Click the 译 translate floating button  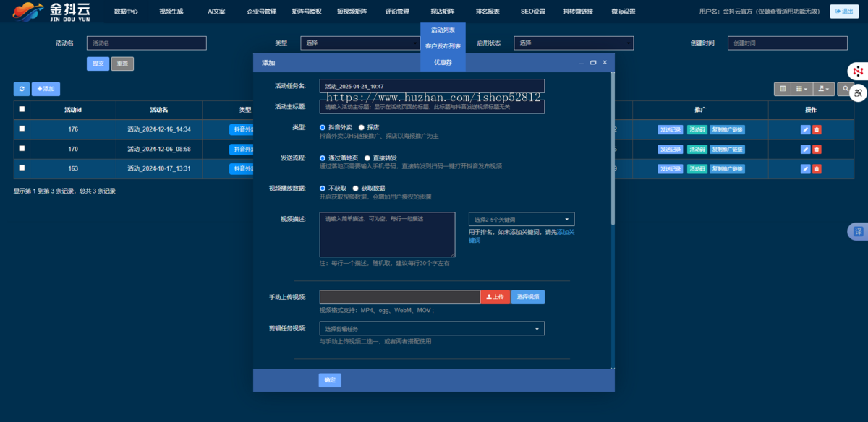[x=858, y=232]
